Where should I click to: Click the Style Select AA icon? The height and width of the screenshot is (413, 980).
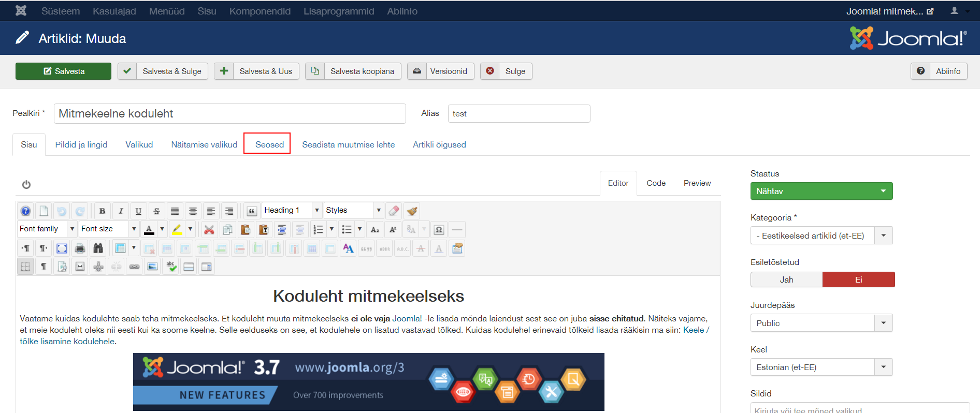pos(348,248)
